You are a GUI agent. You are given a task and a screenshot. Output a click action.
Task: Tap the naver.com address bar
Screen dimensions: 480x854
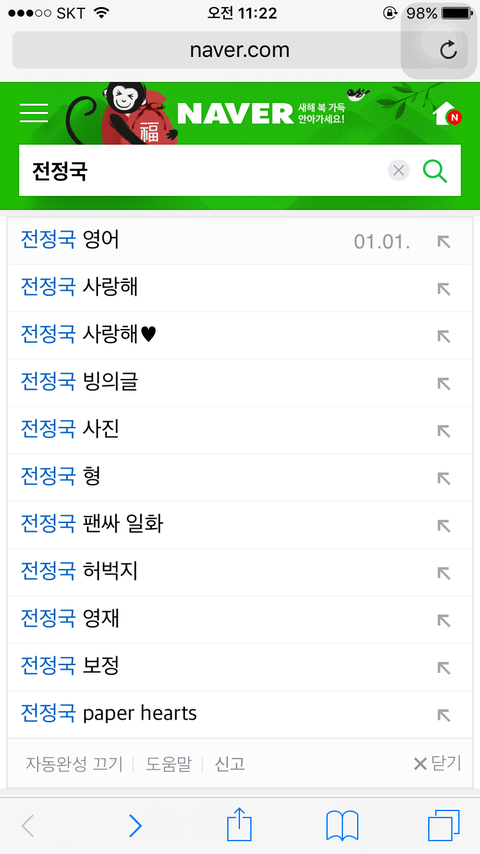click(240, 50)
